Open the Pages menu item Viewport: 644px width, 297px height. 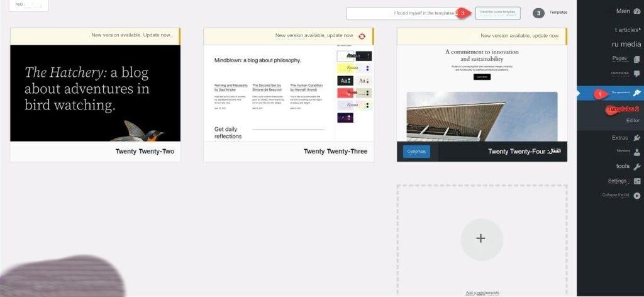pos(627,59)
